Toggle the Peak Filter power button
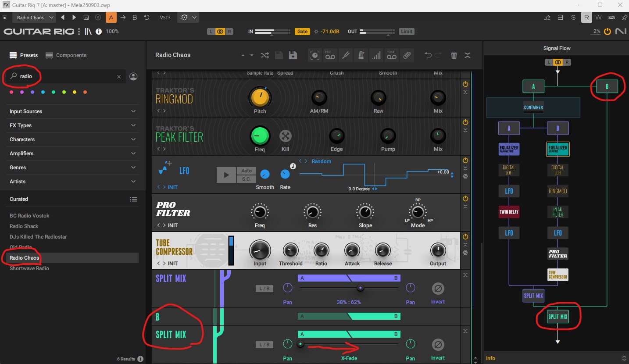Image resolution: width=629 pixels, height=364 pixels. tap(465, 122)
